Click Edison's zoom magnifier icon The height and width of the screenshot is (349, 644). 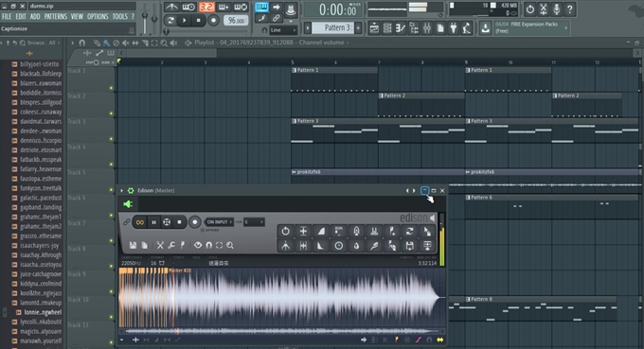click(230, 245)
